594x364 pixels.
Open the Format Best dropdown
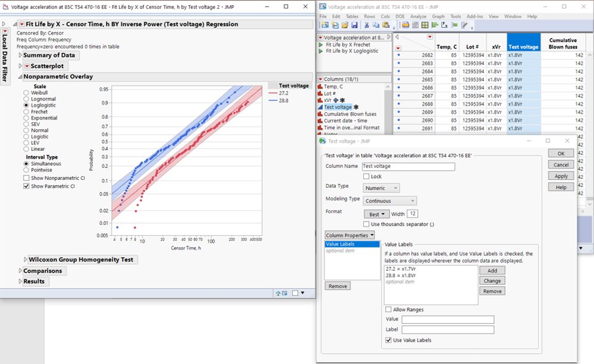click(376, 214)
